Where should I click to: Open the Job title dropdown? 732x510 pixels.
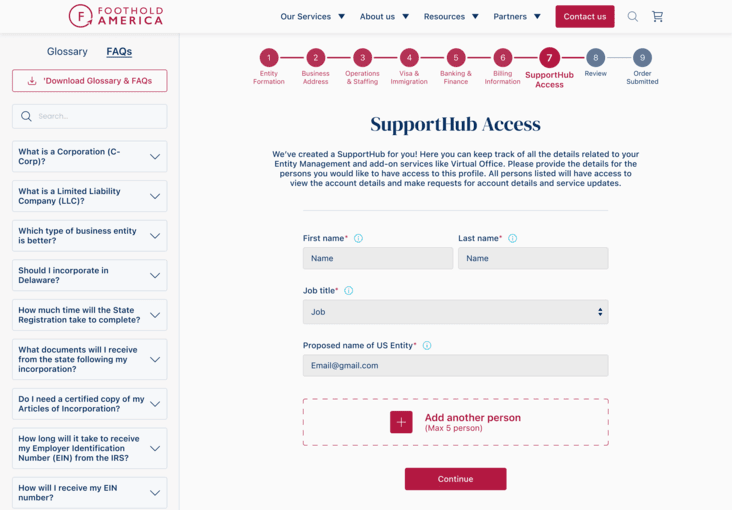[x=455, y=312]
